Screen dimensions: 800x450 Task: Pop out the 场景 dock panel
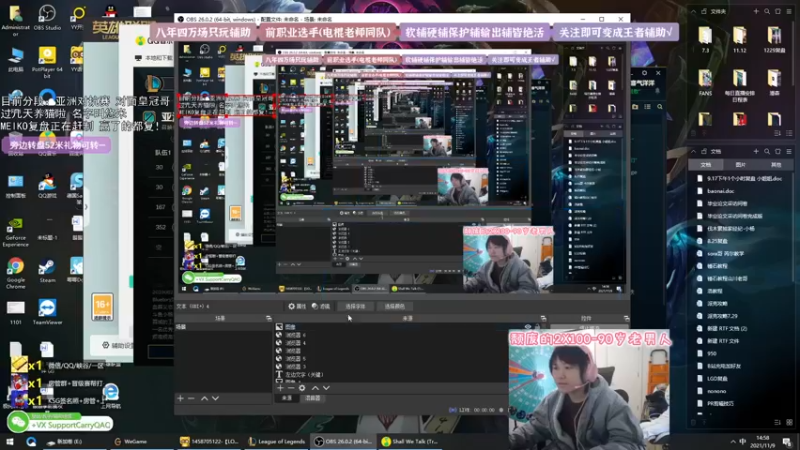(x=268, y=318)
